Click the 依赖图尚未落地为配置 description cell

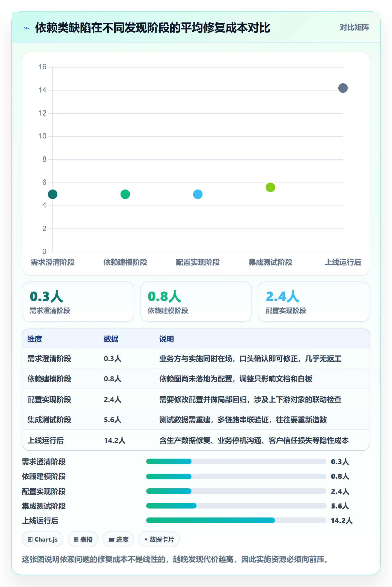coord(236,379)
